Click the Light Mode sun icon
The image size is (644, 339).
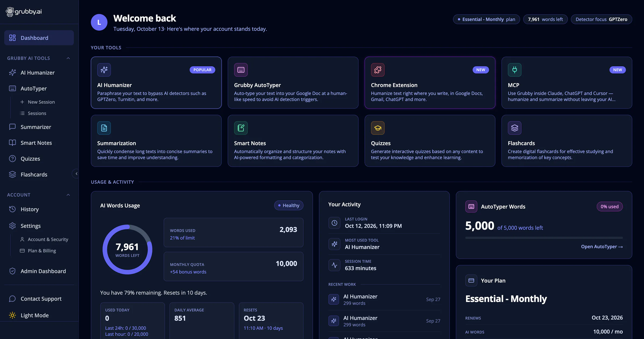pos(12,315)
